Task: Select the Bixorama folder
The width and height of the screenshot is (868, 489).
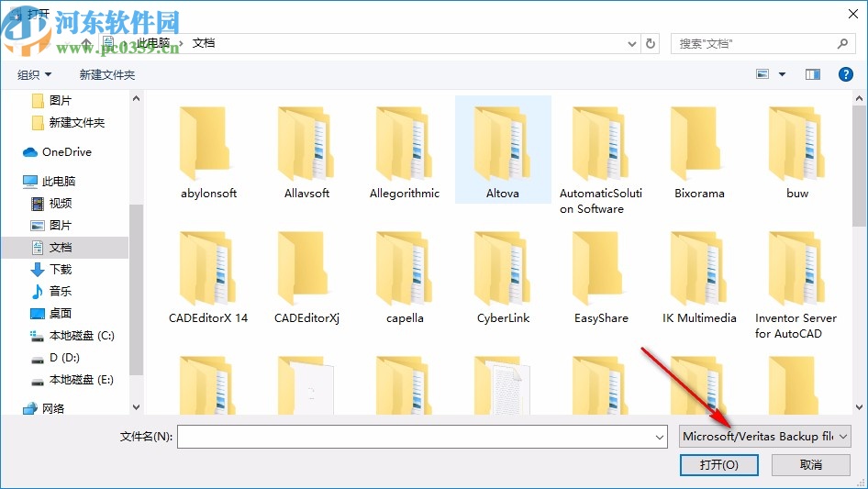Action: point(699,152)
